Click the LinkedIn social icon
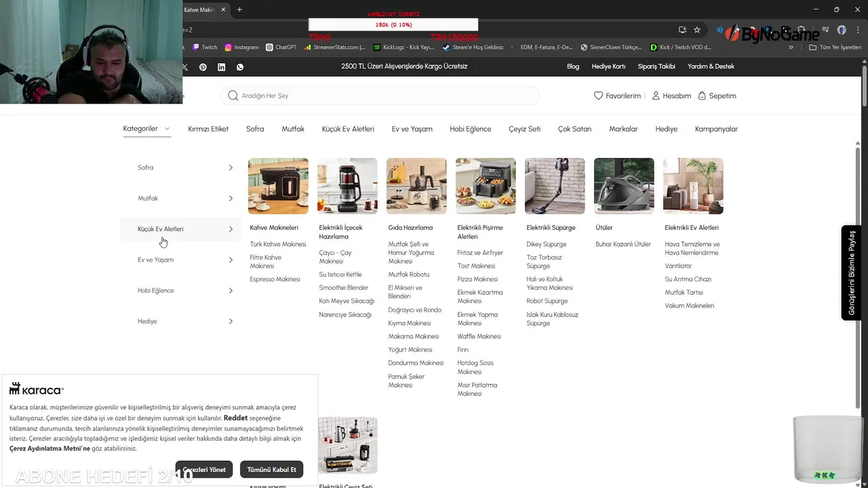Image resolution: width=868 pixels, height=488 pixels. pos(221,67)
